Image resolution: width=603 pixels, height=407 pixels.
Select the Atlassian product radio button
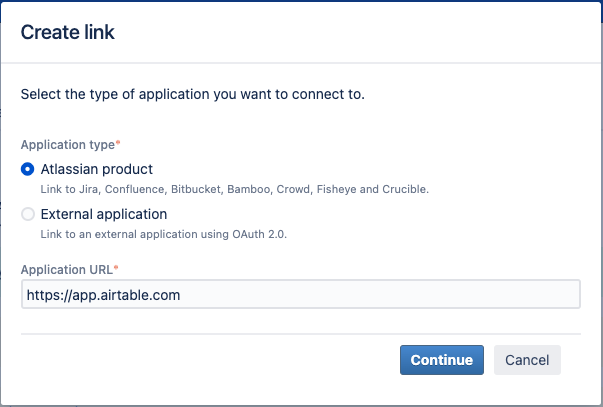point(28,169)
